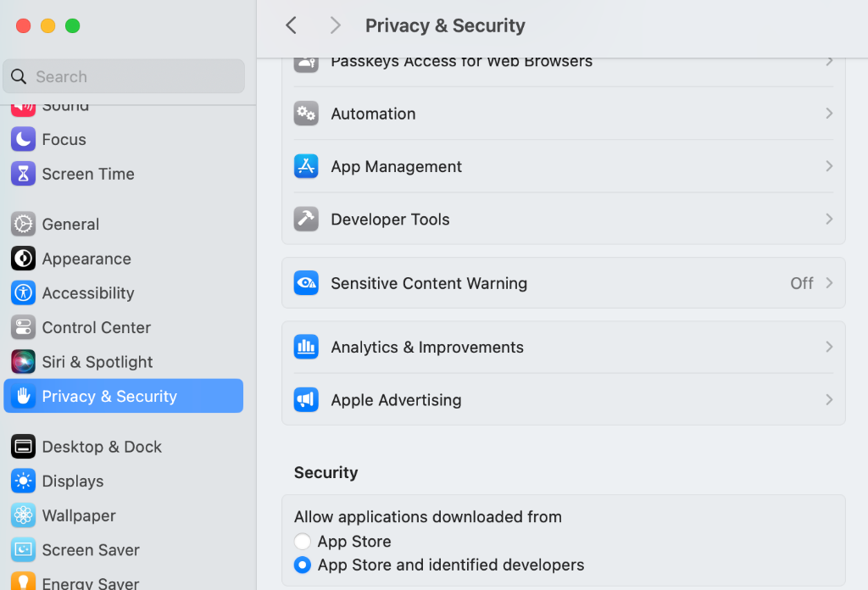Click the Analytics & Improvements chart icon
The image size is (868, 590).
tap(306, 347)
